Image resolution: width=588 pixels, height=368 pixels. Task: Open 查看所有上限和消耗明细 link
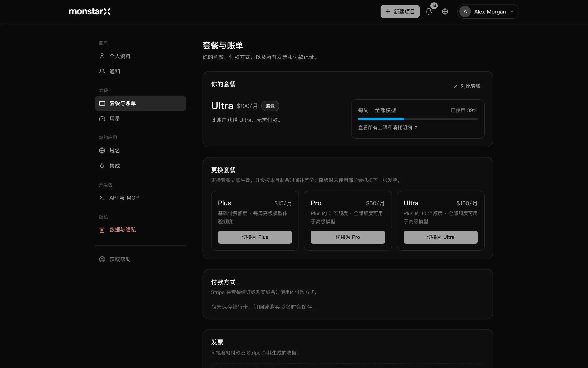388,128
